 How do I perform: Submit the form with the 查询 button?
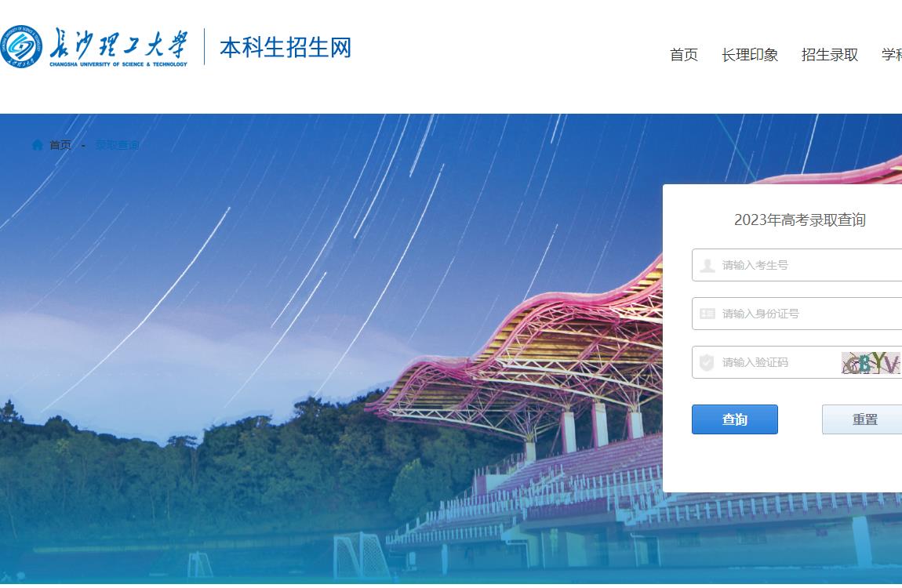735,419
